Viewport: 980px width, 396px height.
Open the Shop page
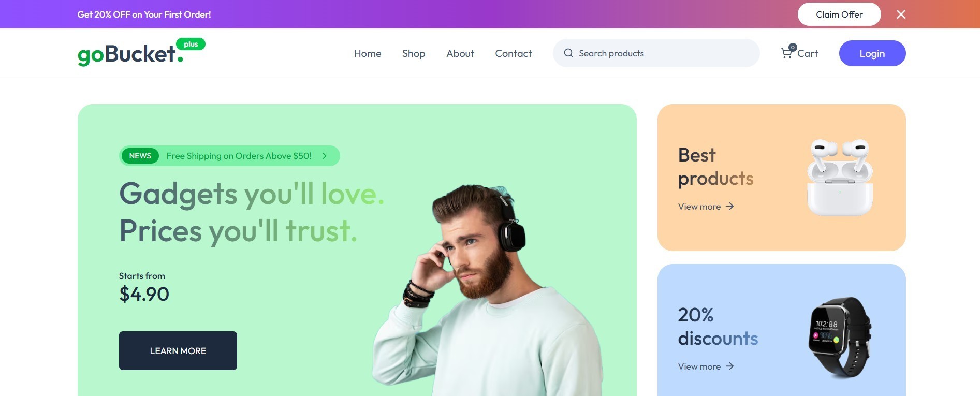coord(414,53)
